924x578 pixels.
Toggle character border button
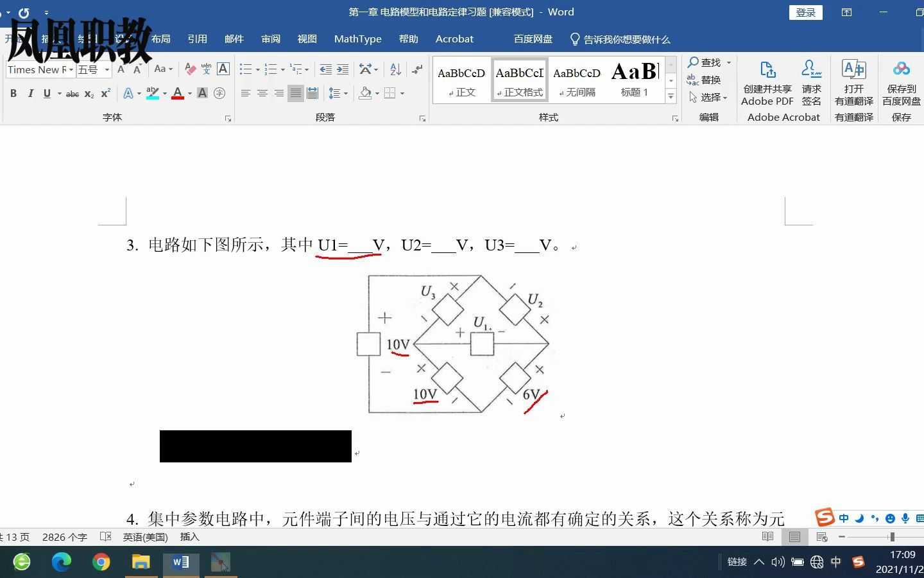pos(223,69)
